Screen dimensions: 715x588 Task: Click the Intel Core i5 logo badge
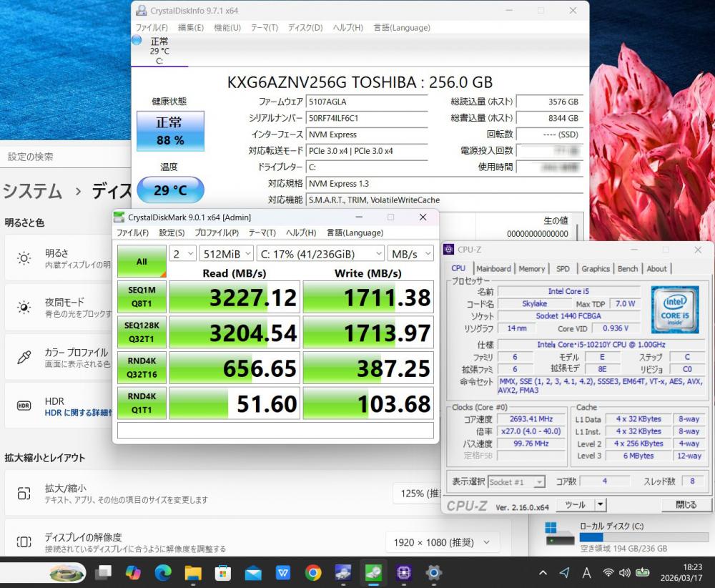[674, 310]
